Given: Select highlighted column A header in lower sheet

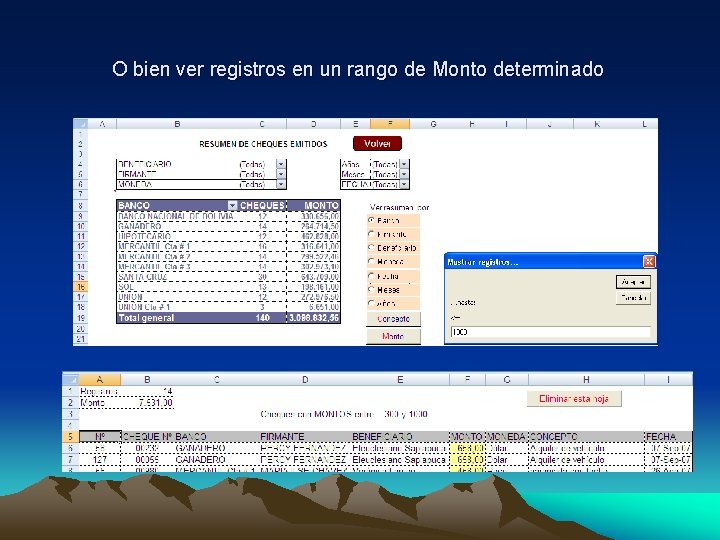Looking at the screenshot, I should click(x=100, y=380).
